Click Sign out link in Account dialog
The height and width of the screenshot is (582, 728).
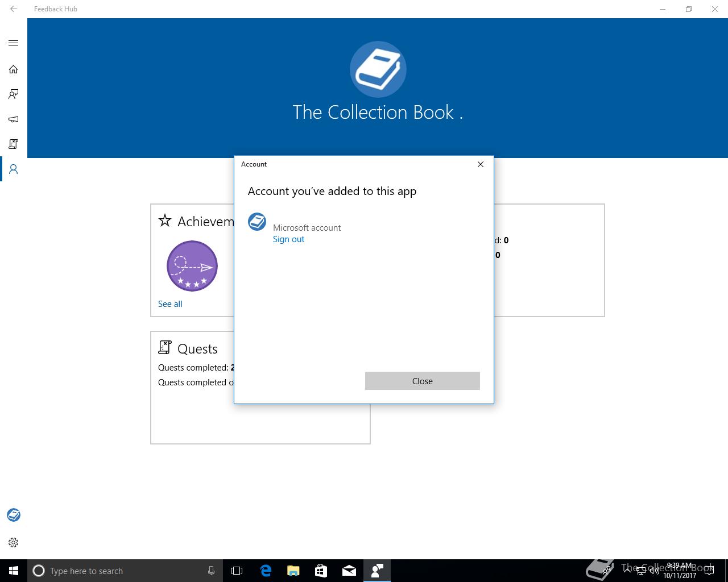[x=288, y=239]
